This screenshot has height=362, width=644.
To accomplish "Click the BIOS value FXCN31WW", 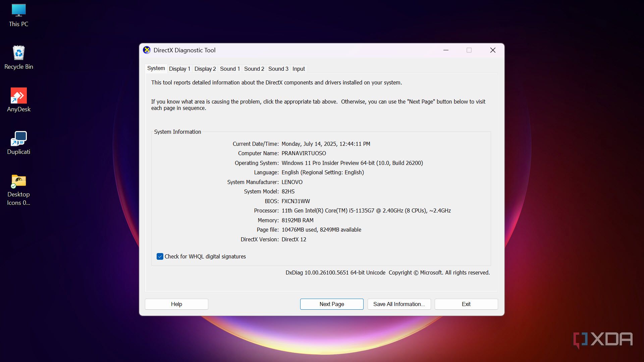I will 296,201.
